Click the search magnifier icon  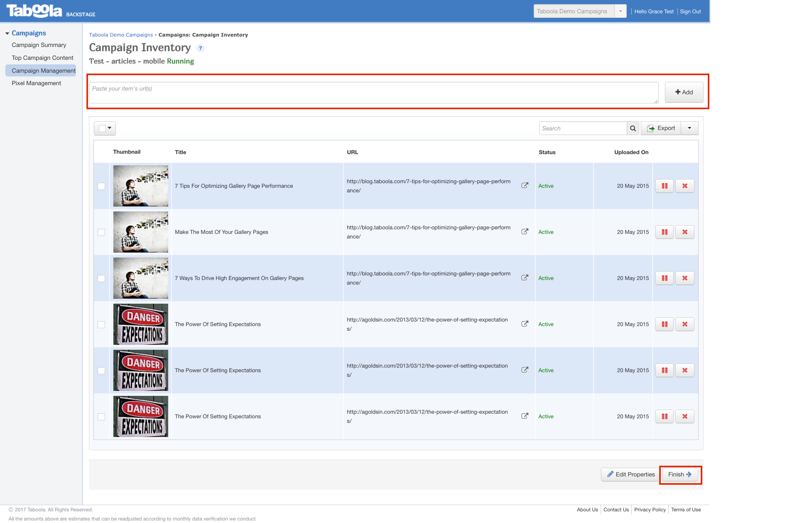click(633, 128)
